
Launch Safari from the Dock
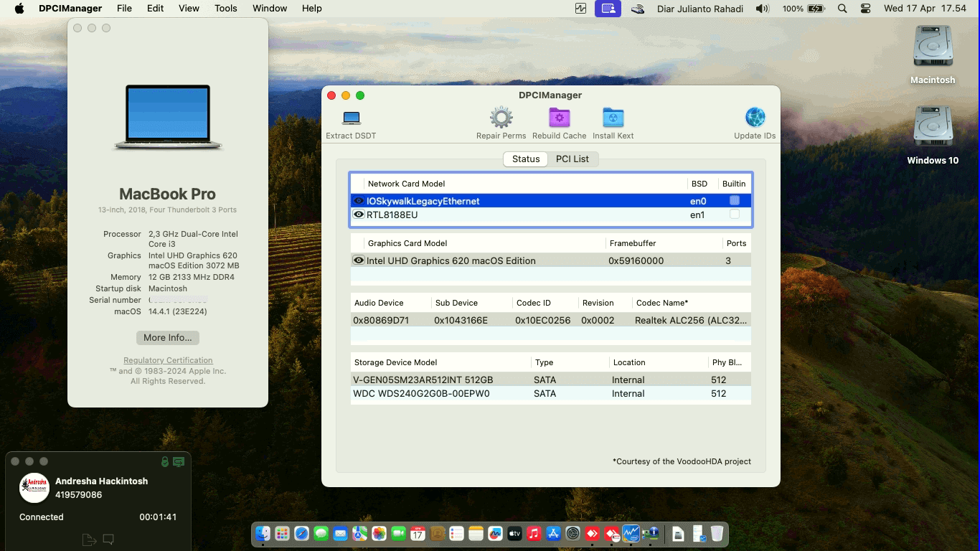coord(301,533)
